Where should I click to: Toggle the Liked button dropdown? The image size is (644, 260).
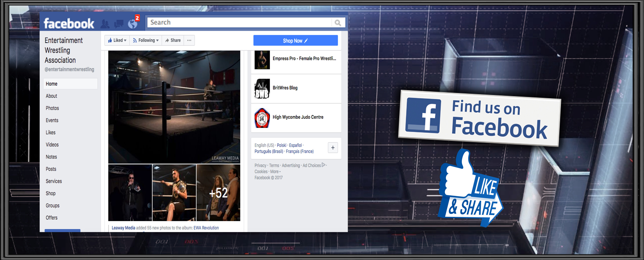click(x=117, y=40)
